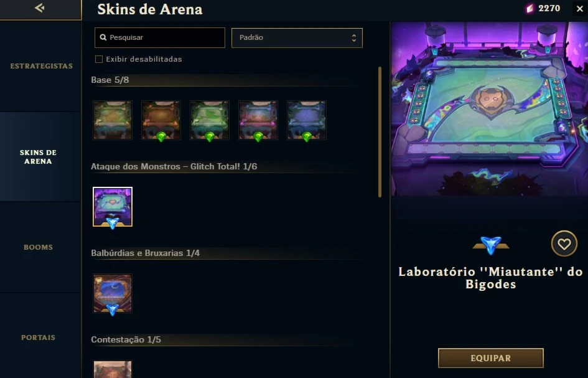Click the magnifier icon in Pesquisar

[x=103, y=37]
